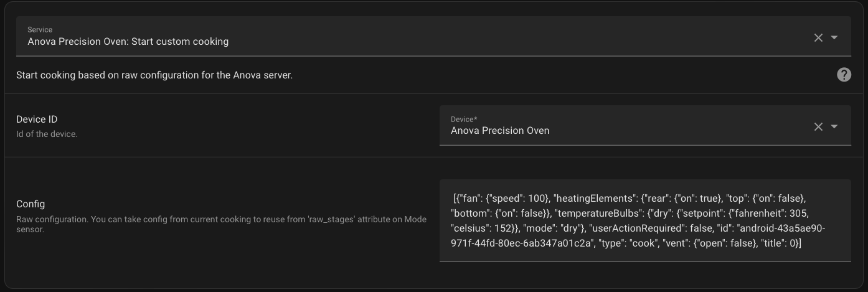This screenshot has height=292, width=868.
Task: Expand the Device dropdown arrow
Action: pyautogui.click(x=834, y=126)
